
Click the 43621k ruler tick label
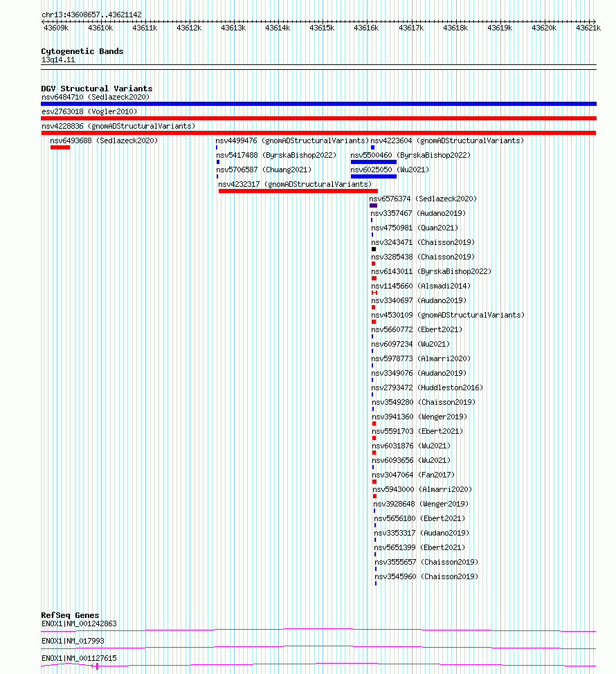click(x=588, y=28)
